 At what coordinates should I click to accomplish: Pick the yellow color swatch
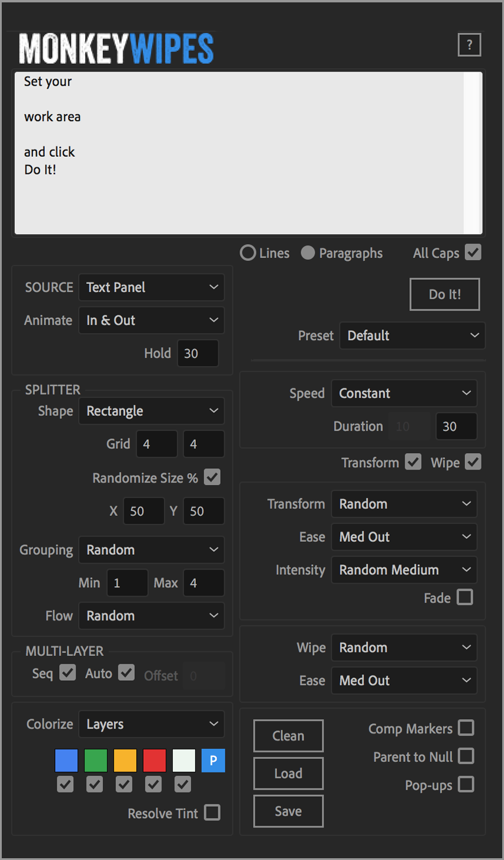pyautogui.click(x=125, y=761)
